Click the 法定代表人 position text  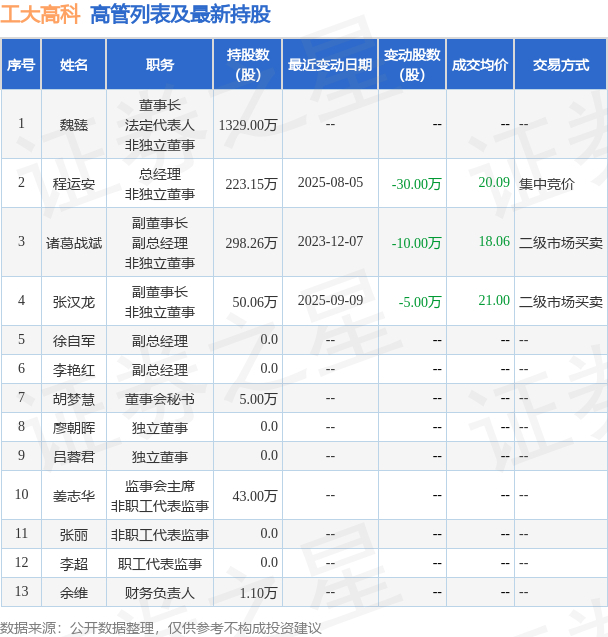pyautogui.click(x=160, y=124)
